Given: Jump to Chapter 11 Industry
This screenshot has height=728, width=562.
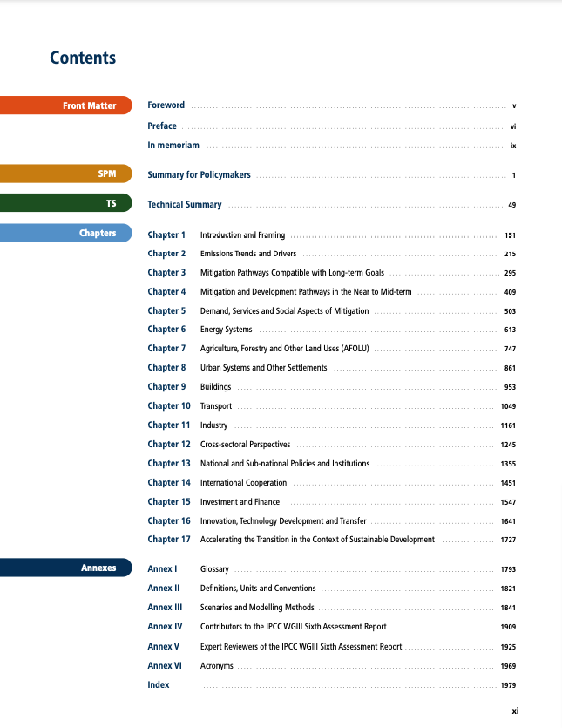Looking at the screenshot, I should tap(213, 425).
